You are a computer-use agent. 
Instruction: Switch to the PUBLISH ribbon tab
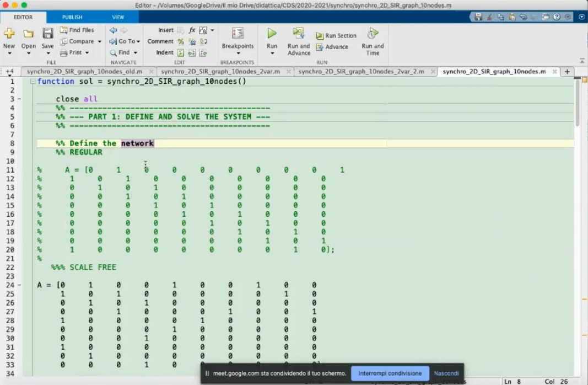tap(72, 17)
